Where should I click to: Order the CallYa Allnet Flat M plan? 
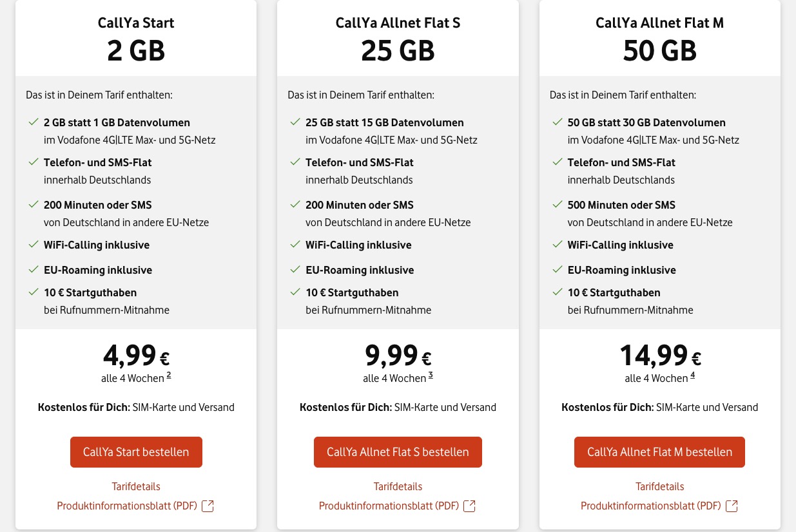(659, 451)
